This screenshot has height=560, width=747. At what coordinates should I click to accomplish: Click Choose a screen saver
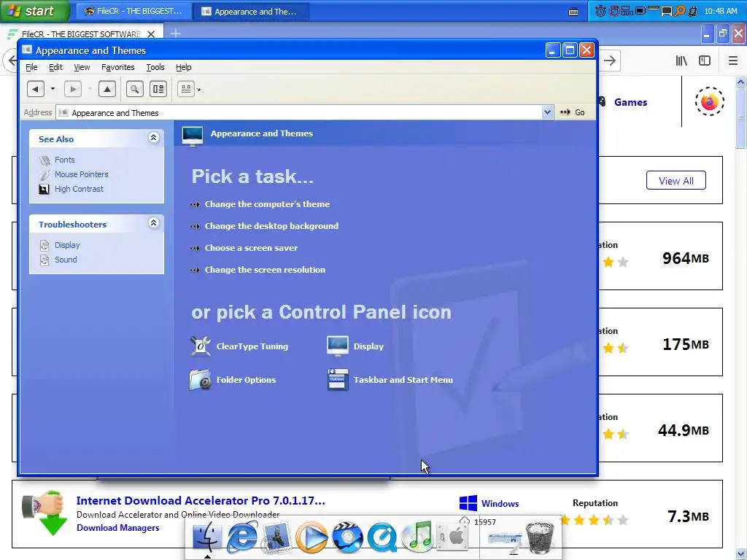pyautogui.click(x=251, y=248)
